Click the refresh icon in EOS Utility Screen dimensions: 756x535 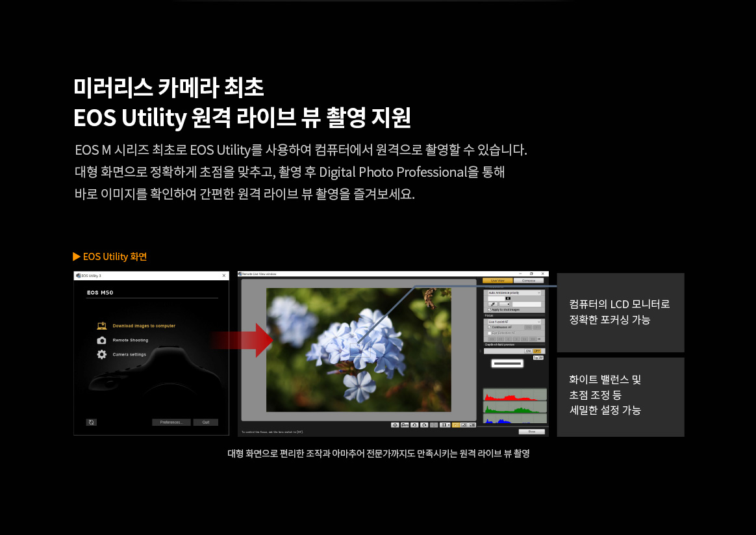point(92,423)
